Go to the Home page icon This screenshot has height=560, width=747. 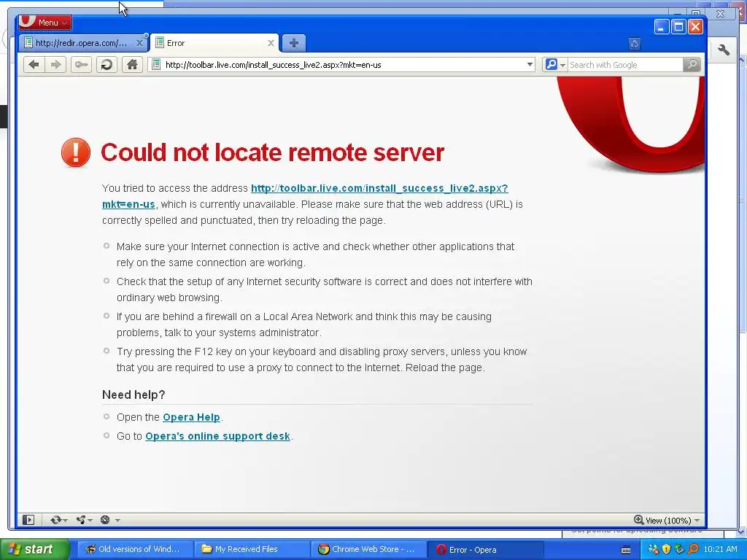coord(132,64)
